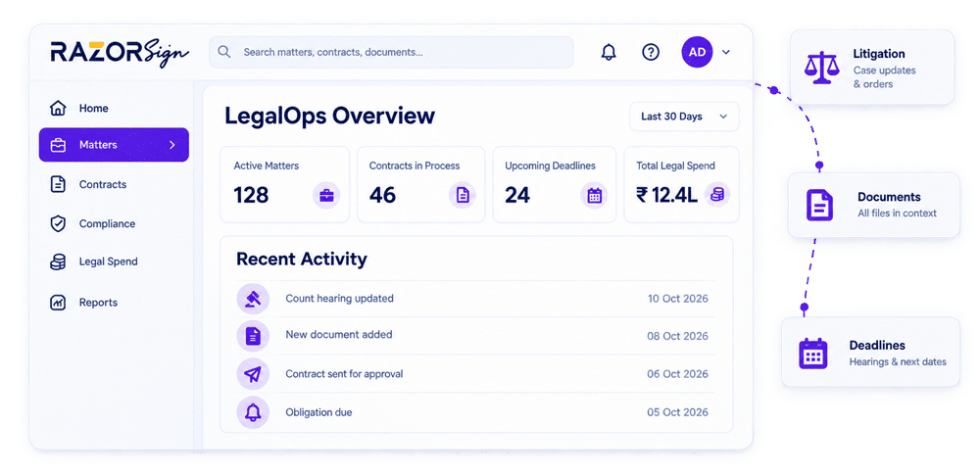980x474 pixels.
Task: Click the Home house icon
Action: point(58,108)
